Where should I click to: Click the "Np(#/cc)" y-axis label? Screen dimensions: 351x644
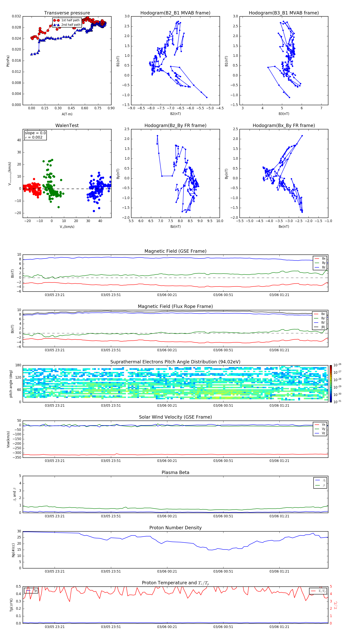coord(13,550)
